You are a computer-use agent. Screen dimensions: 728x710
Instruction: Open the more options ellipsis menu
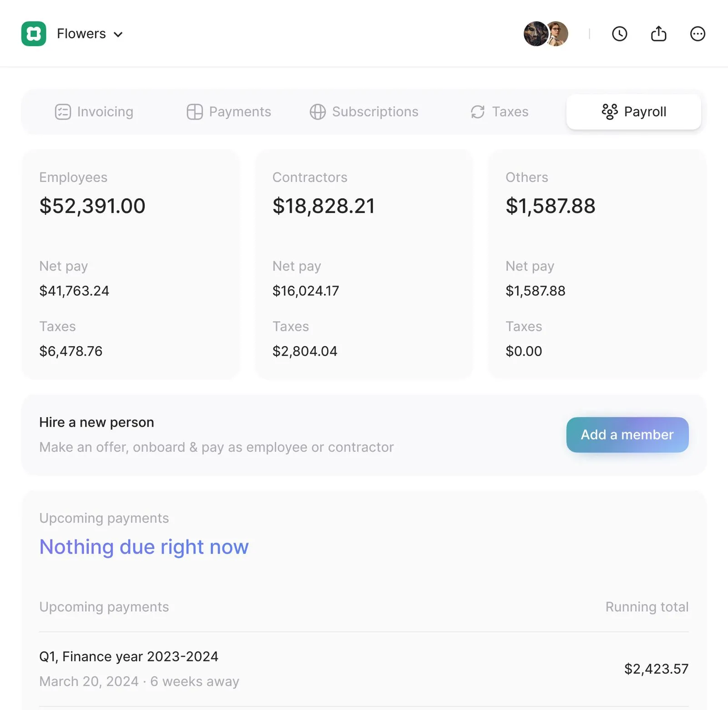click(697, 34)
